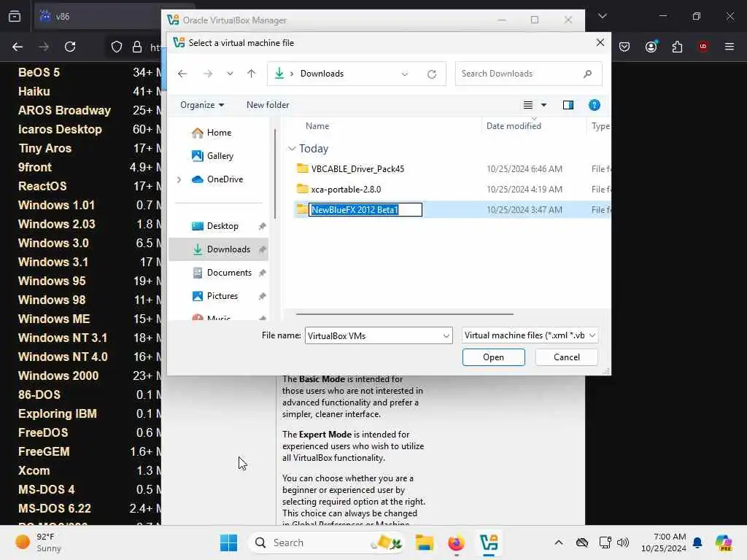747x560 pixels.
Task: Click the File name combo box
Action: click(379, 335)
